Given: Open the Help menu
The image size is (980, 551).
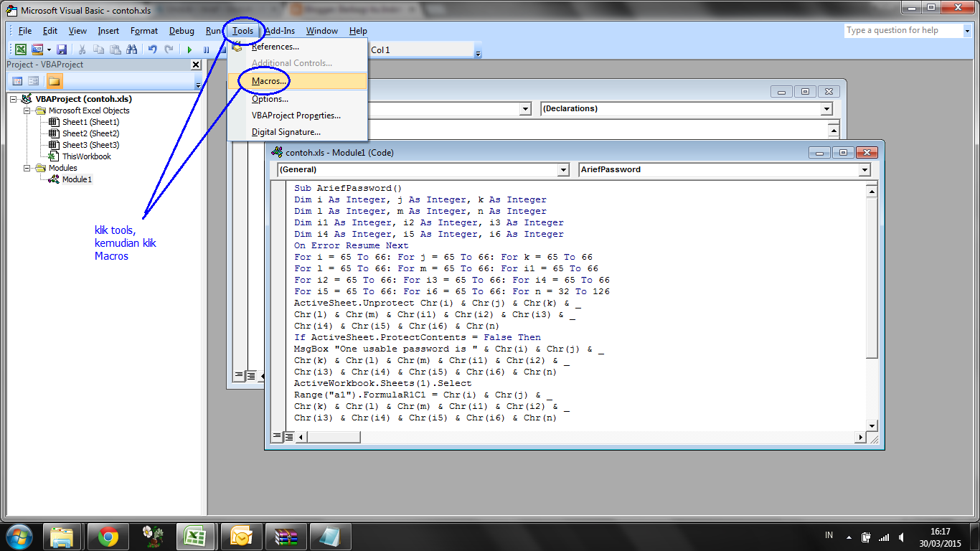Looking at the screenshot, I should click(358, 31).
